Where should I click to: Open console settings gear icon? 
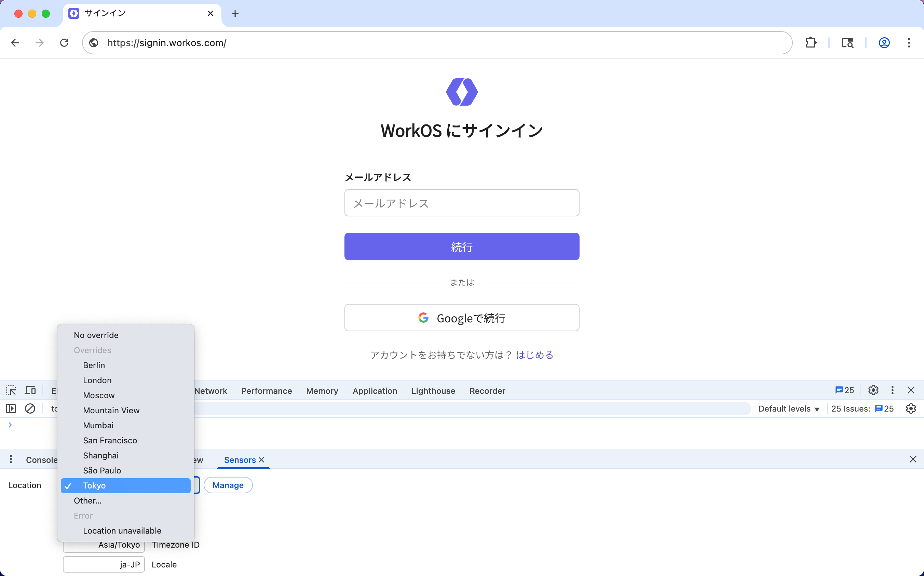pos(911,408)
